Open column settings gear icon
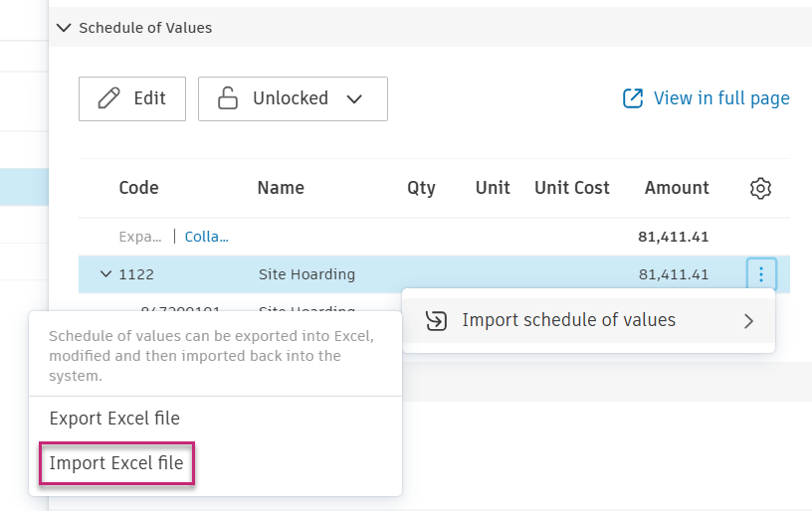 coord(760,188)
